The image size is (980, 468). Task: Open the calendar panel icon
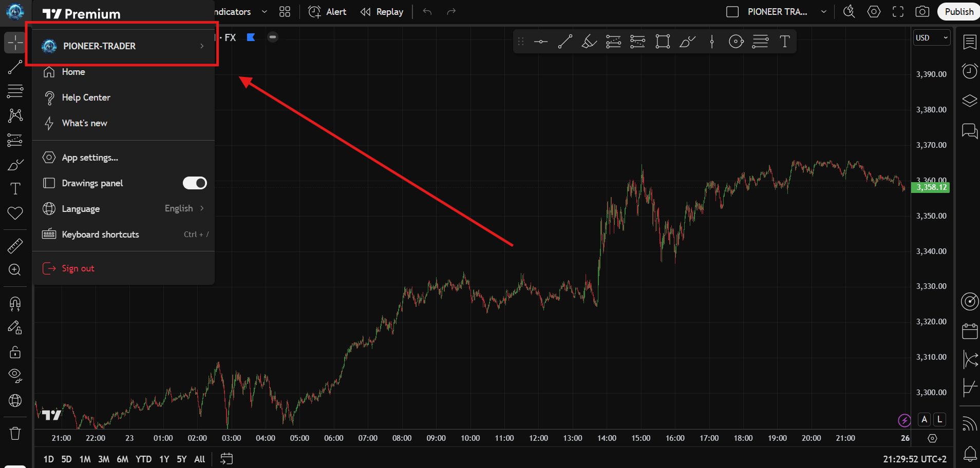(970, 331)
